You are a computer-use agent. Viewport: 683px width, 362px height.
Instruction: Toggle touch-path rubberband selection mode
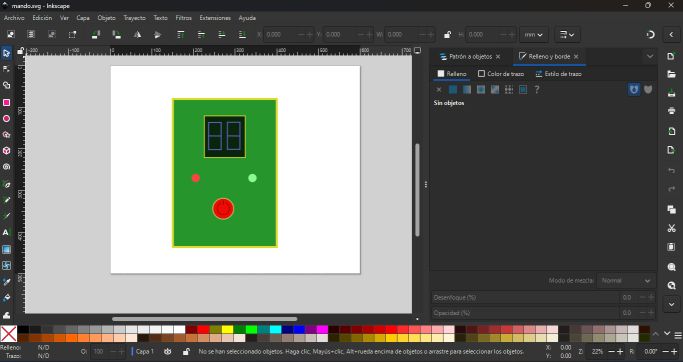coord(72,34)
